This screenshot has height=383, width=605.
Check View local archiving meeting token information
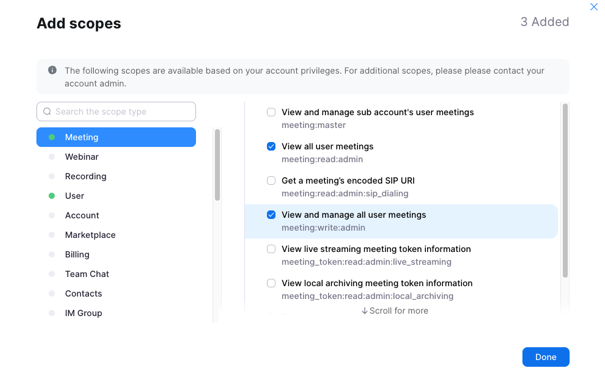[271, 283]
